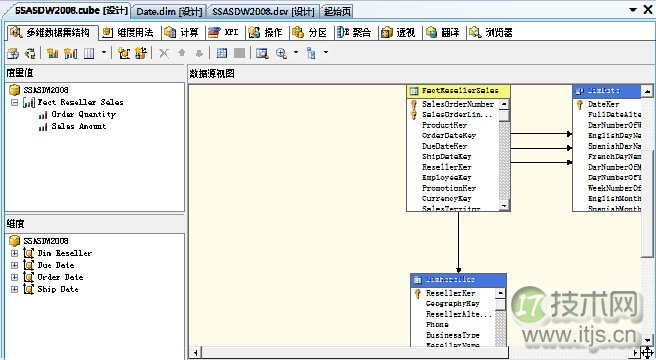Image resolution: width=656 pixels, height=360 pixels.
Task: Open the 起始页 start page tab
Action: (337, 11)
